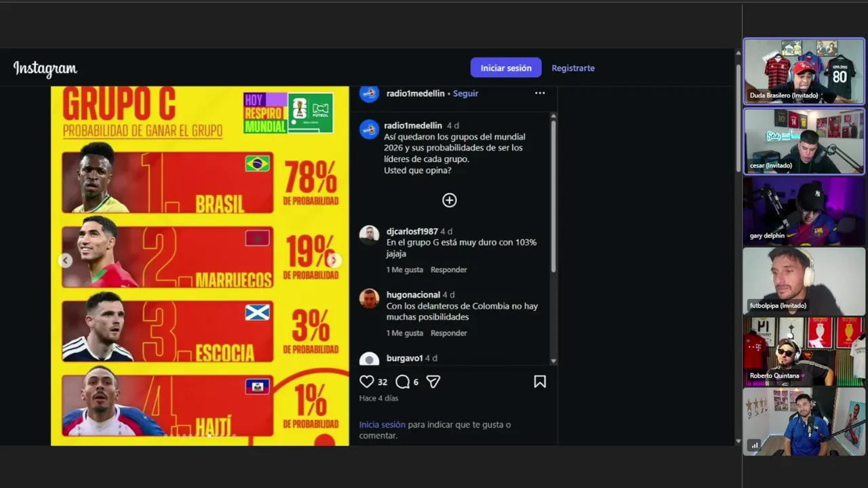
Task: Click the comments panel scrollbar
Action: (553, 197)
